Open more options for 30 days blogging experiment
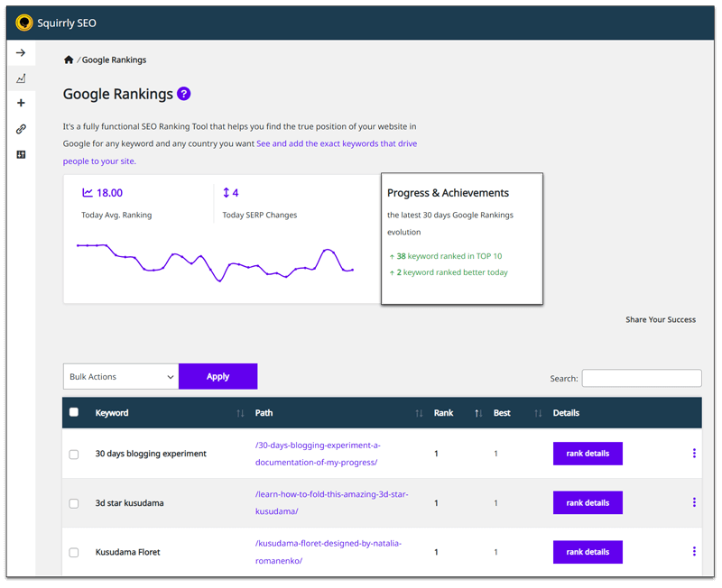 [x=694, y=454]
